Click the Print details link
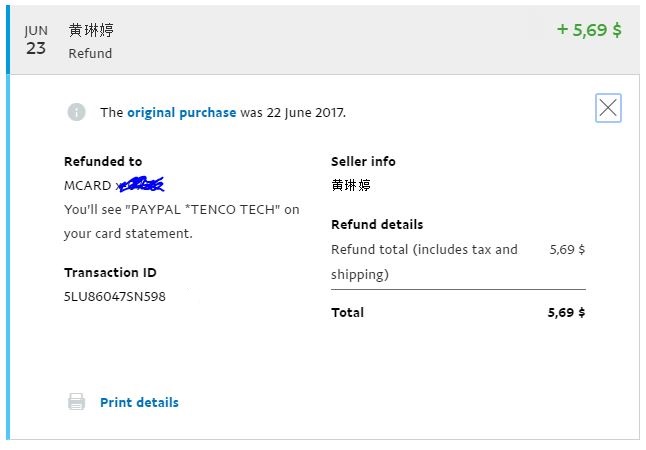The height and width of the screenshot is (450, 646). click(x=139, y=402)
